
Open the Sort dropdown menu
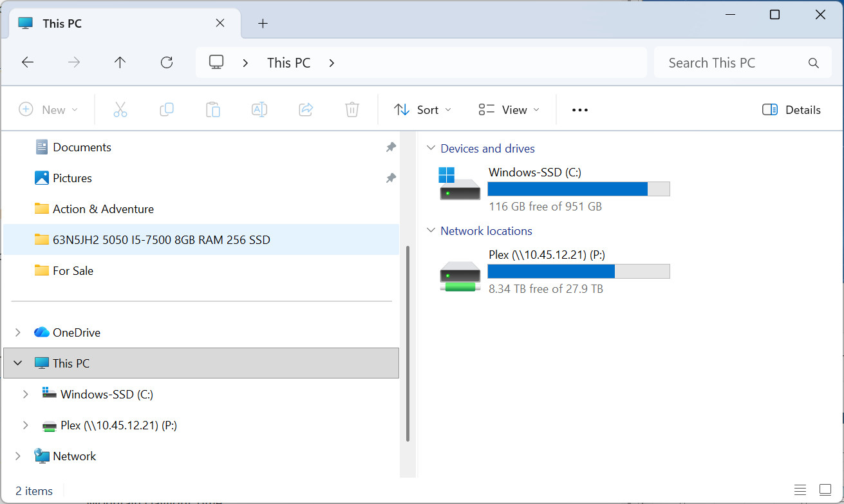point(422,109)
